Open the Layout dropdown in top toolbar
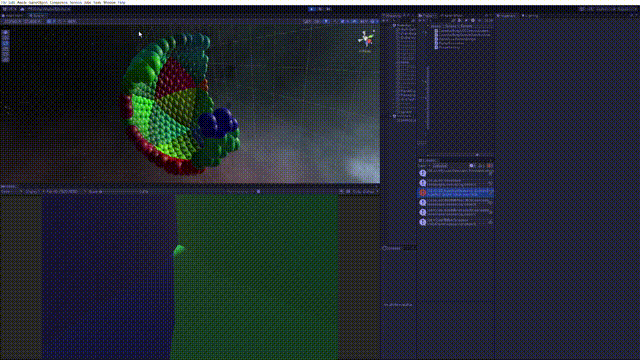Screen dimensions: 640x360 pyautogui.click(x=627, y=9)
